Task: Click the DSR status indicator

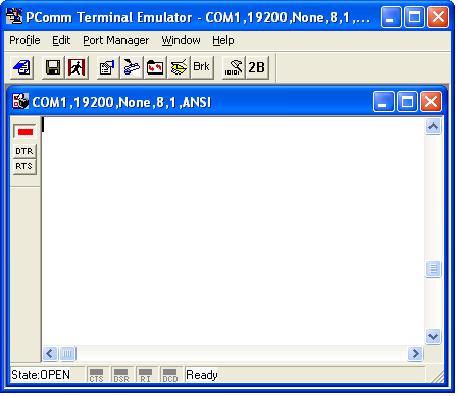Action: (x=121, y=375)
